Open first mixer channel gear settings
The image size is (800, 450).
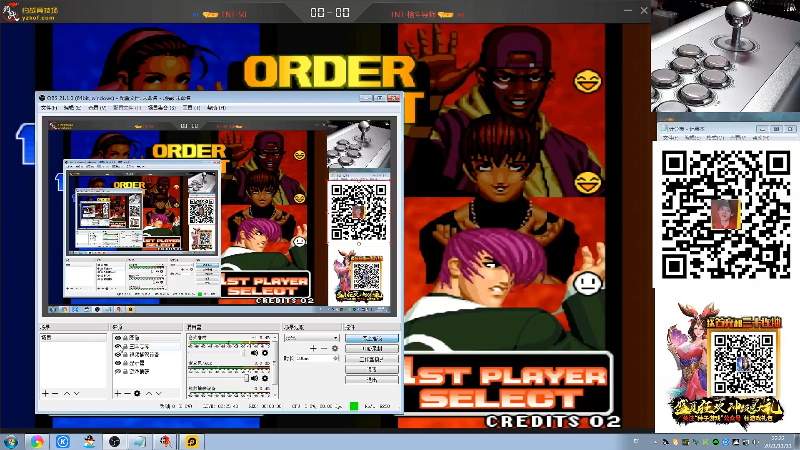click(x=265, y=353)
